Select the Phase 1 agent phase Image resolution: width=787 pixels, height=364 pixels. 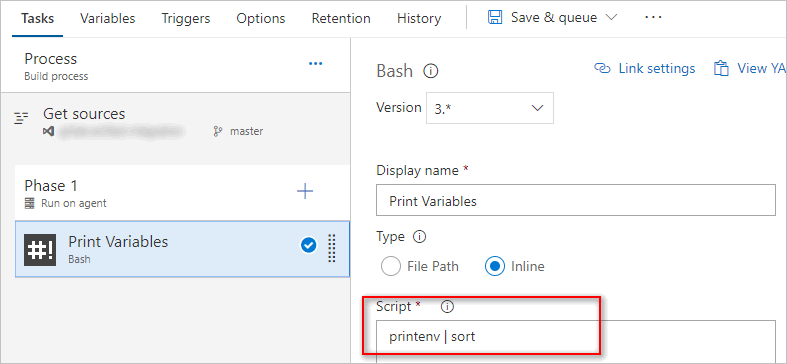[x=182, y=193]
